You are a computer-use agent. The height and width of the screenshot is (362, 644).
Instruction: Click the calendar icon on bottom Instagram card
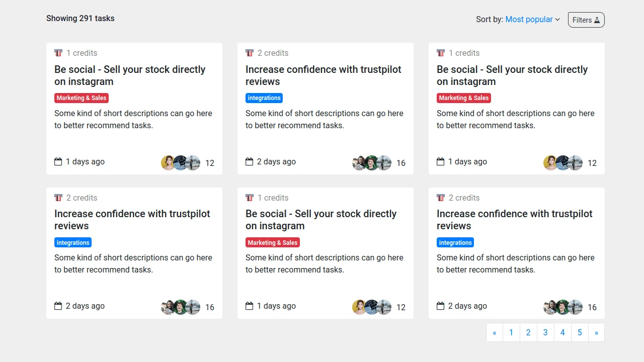249,306
